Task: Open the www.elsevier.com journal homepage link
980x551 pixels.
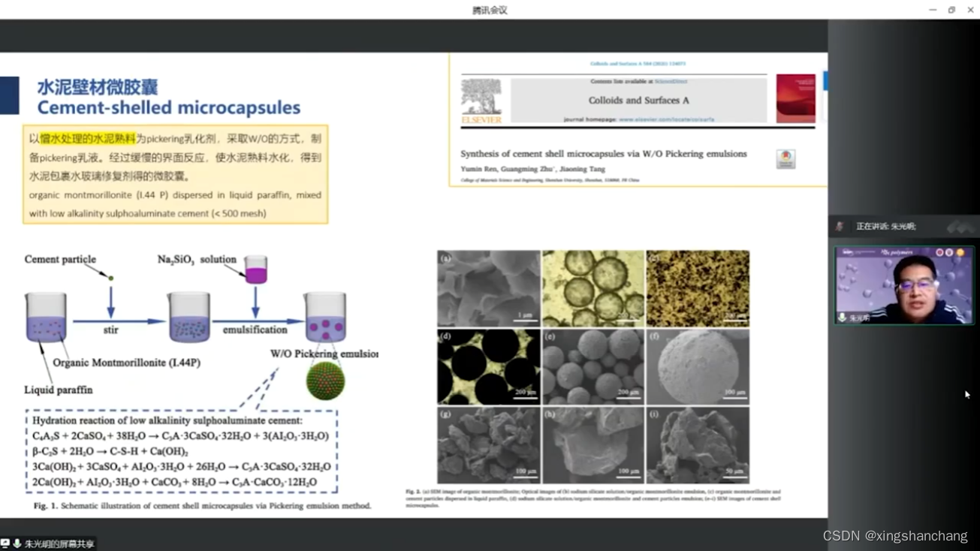Action: click(x=667, y=119)
